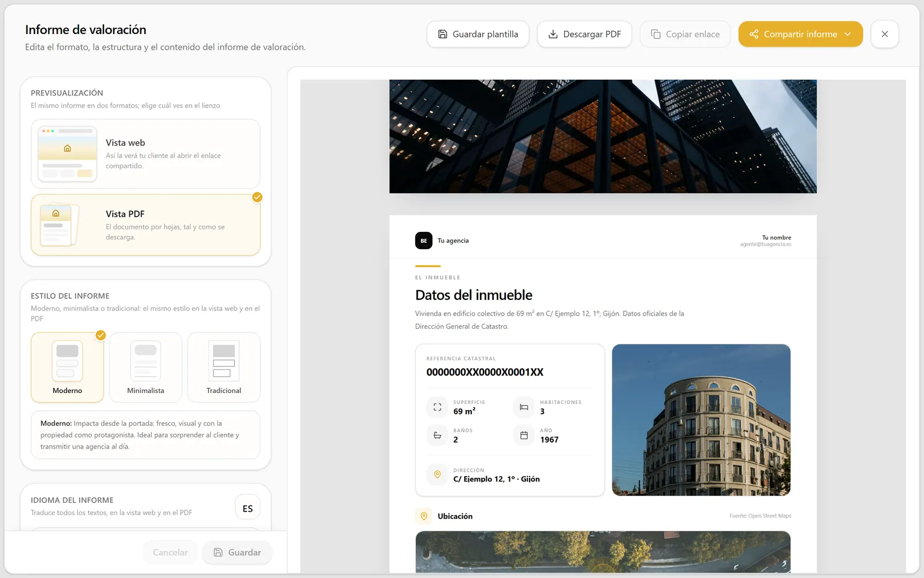This screenshot has width=924, height=578.
Task: Click the download icon in Descargar PDF
Action: [x=553, y=34]
